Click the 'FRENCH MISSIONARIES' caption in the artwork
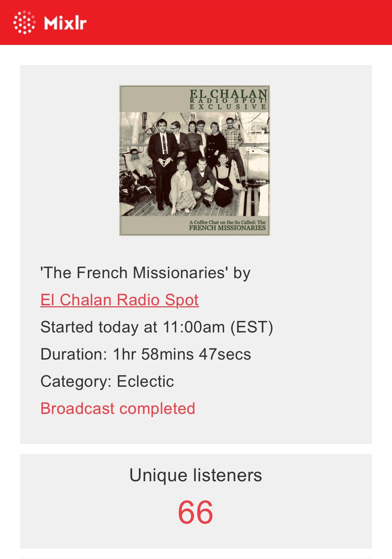 (227, 228)
